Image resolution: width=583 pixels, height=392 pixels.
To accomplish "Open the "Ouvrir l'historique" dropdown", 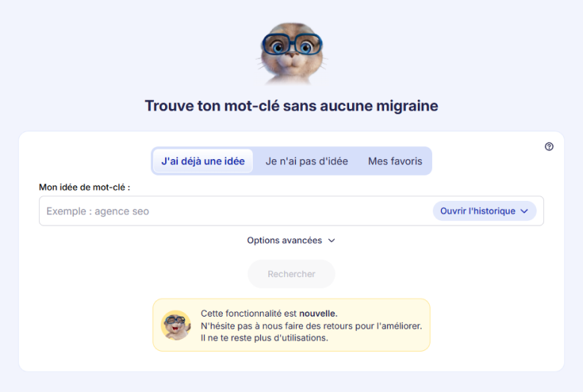I will pyautogui.click(x=484, y=211).
